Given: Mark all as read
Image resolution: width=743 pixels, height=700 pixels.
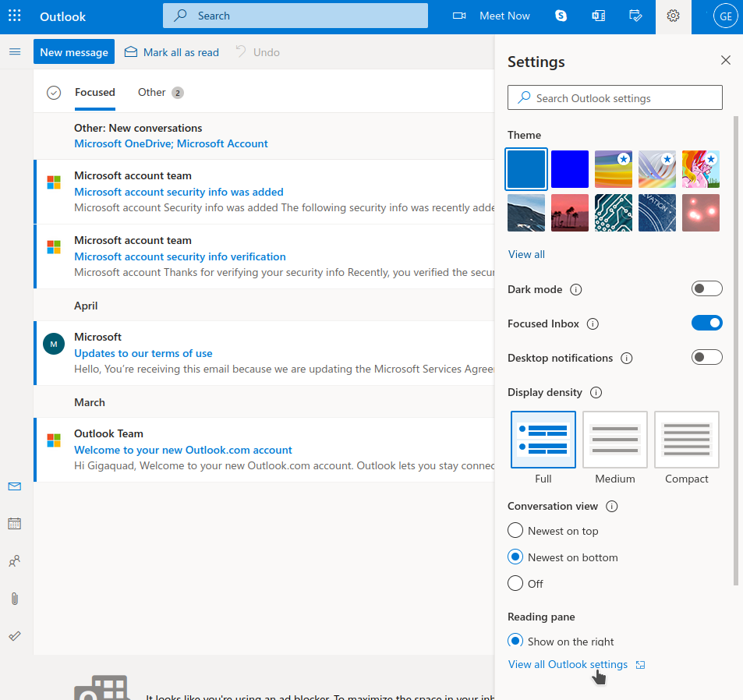Looking at the screenshot, I should [172, 52].
